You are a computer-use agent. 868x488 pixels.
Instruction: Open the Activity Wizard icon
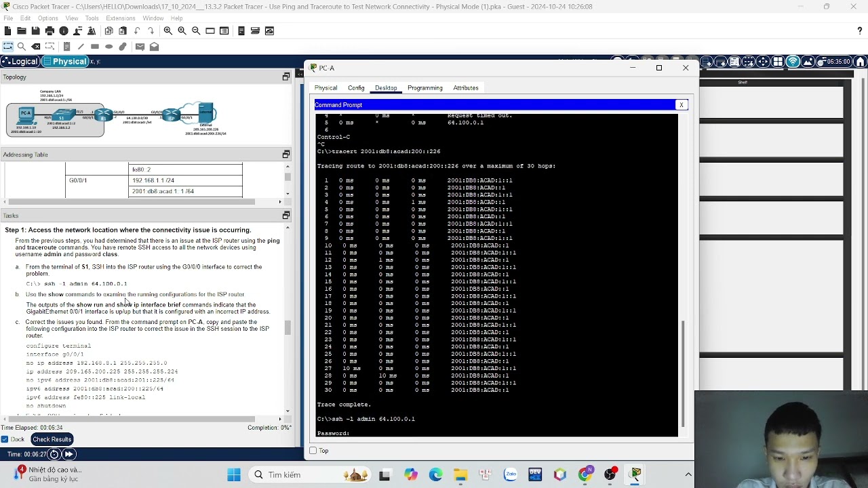click(77, 31)
